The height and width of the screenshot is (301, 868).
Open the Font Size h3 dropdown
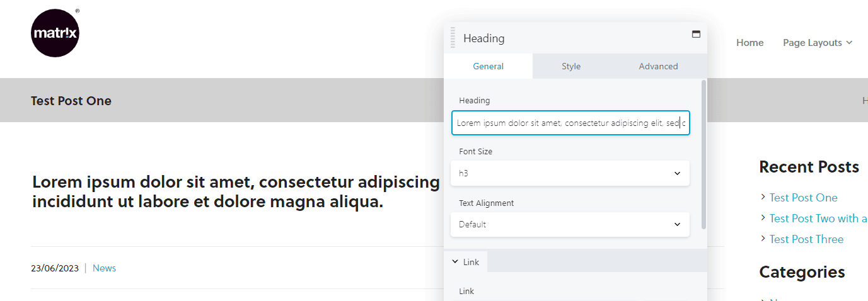(570, 173)
